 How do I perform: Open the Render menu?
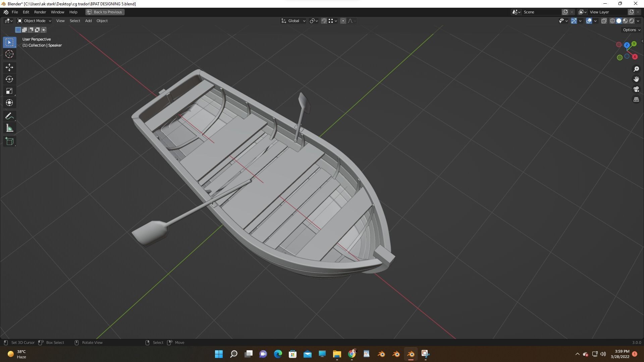point(40,12)
